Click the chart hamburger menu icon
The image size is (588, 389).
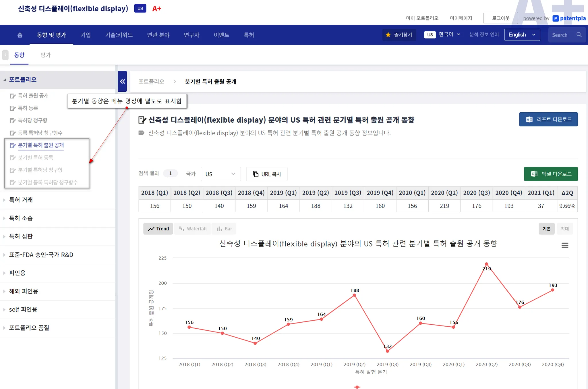pos(564,245)
